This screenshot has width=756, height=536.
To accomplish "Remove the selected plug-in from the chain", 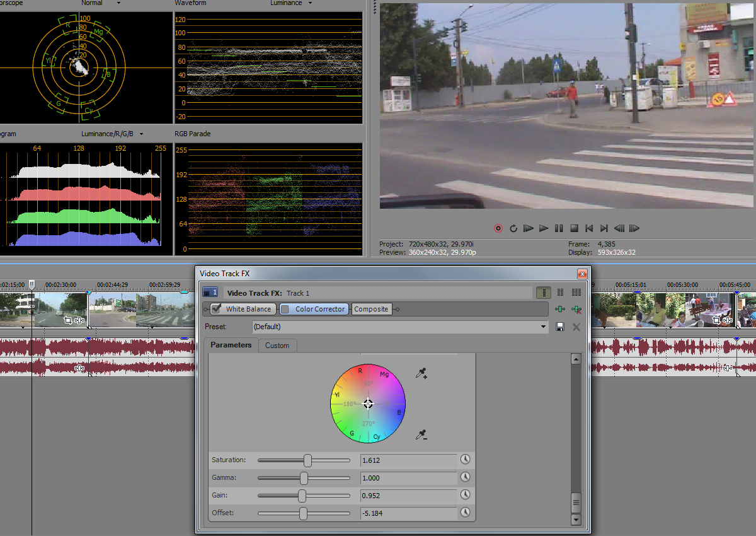I will coord(577,309).
